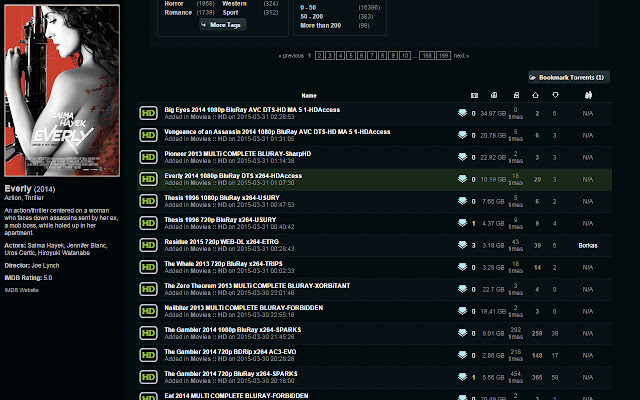Click the seeders column header icon
Image resolution: width=640 pixels, height=400 pixels.
(536, 95)
